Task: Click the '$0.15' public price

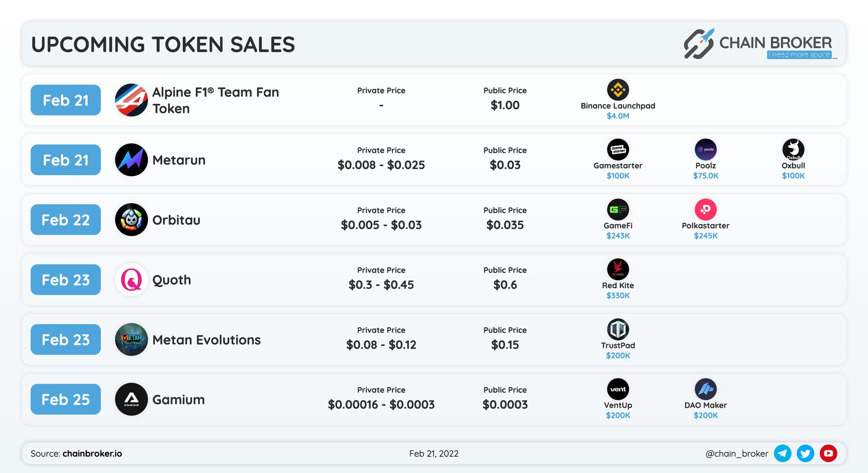Action: point(505,345)
